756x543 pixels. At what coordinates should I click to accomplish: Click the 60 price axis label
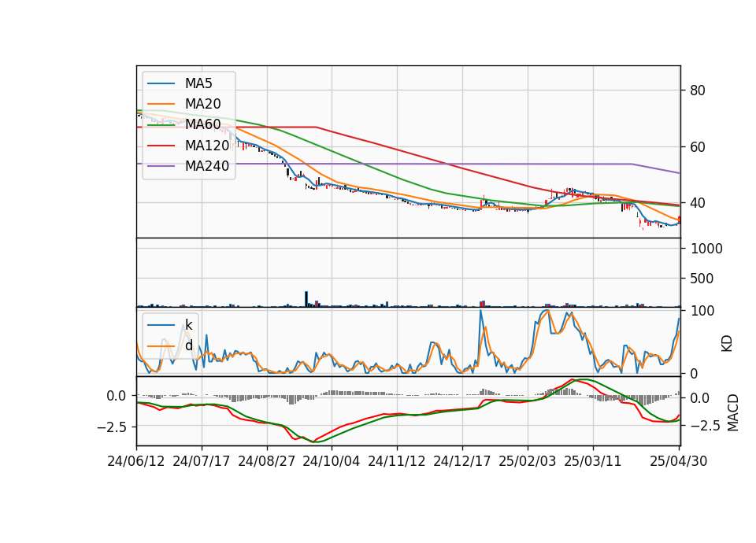click(x=697, y=147)
